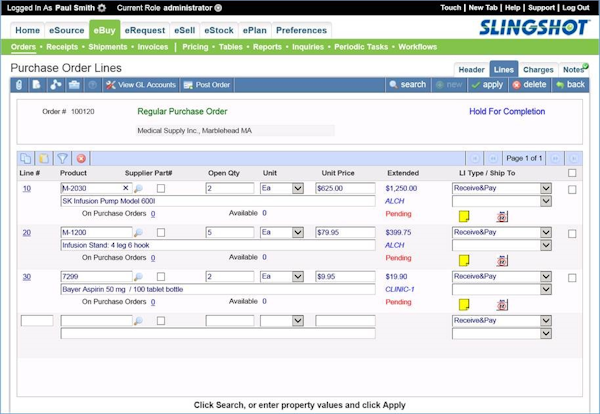This screenshot has width=600, height=414.
Task: Open Receive&Pay LI Type dropdown for line 10
Action: (x=546, y=188)
